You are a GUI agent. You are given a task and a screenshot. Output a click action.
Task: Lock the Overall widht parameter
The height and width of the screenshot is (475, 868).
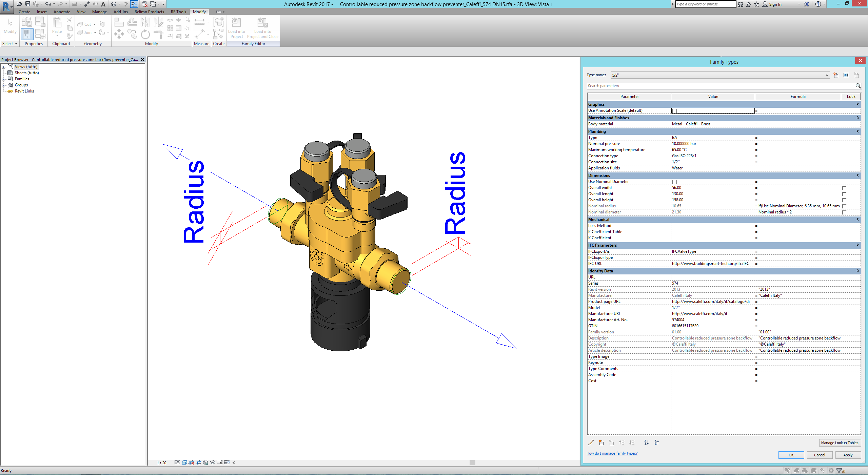click(x=844, y=188)
